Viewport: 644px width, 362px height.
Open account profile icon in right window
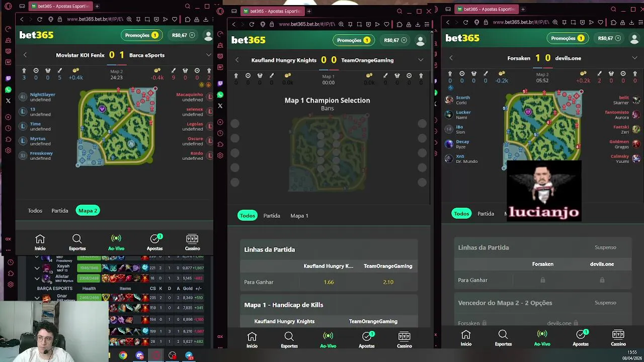click(634, 38)
